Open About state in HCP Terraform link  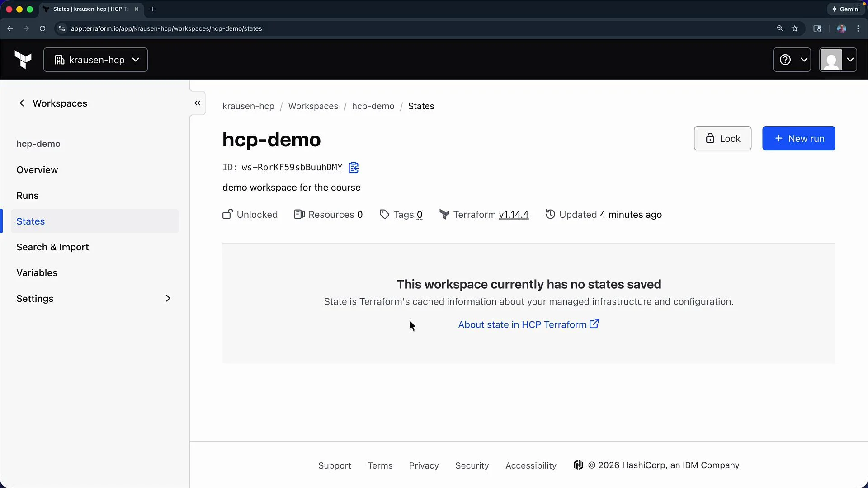[528, 324]
